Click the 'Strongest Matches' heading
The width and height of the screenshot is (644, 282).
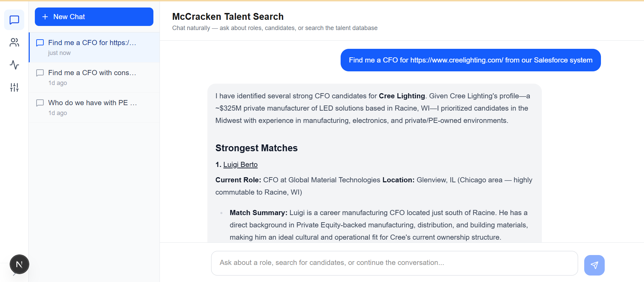(x=256, y=148)
